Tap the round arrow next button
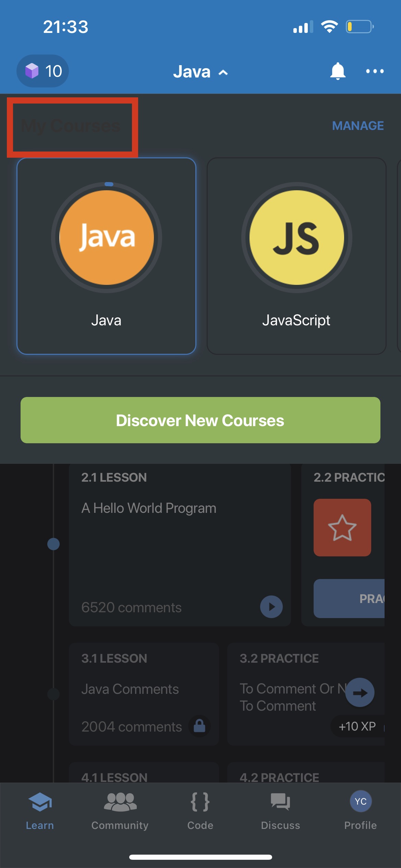 coord(360,692)
